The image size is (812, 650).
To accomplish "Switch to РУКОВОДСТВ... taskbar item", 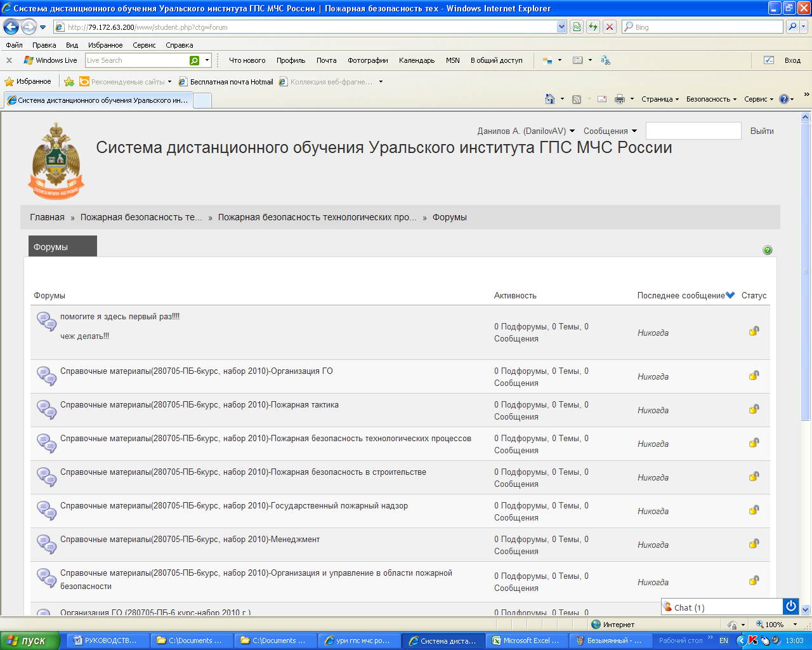I will click(108, 640).
